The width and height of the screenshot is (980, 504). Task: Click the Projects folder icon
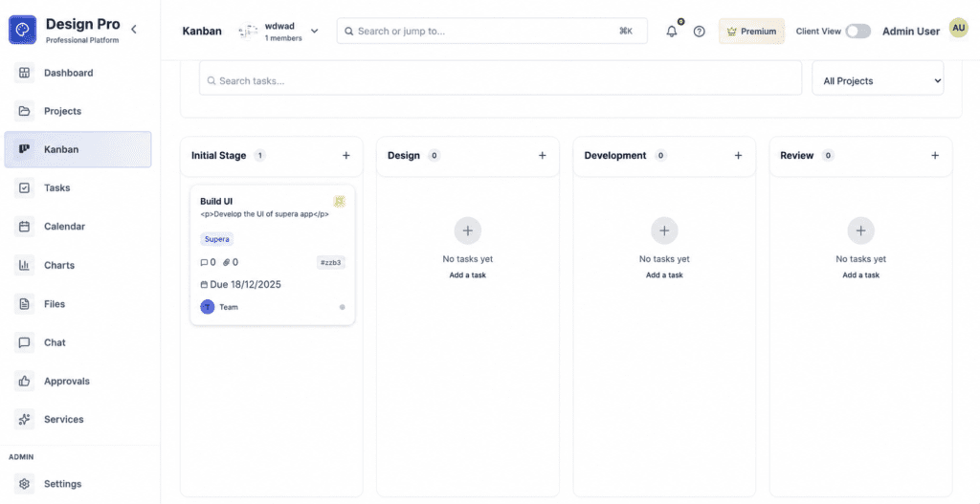24,111
